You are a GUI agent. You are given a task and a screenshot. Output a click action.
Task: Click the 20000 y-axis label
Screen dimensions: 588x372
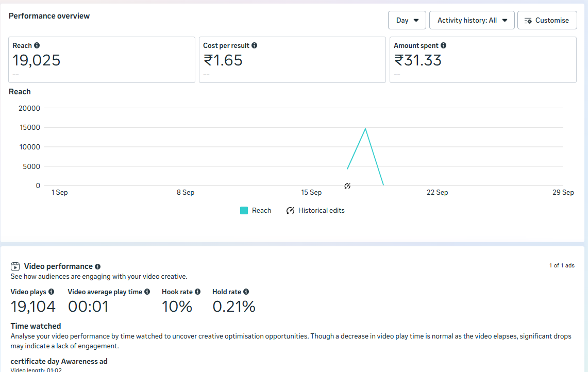29,108
